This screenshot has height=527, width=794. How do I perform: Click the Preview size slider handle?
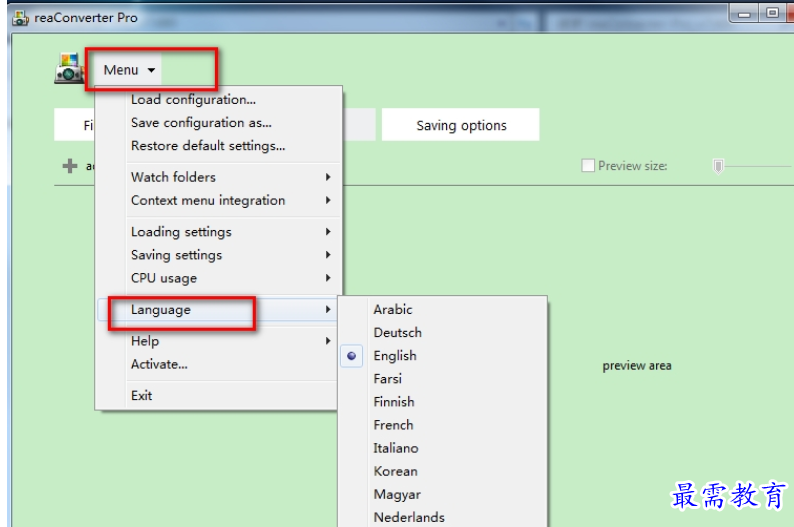pos(718,166)
